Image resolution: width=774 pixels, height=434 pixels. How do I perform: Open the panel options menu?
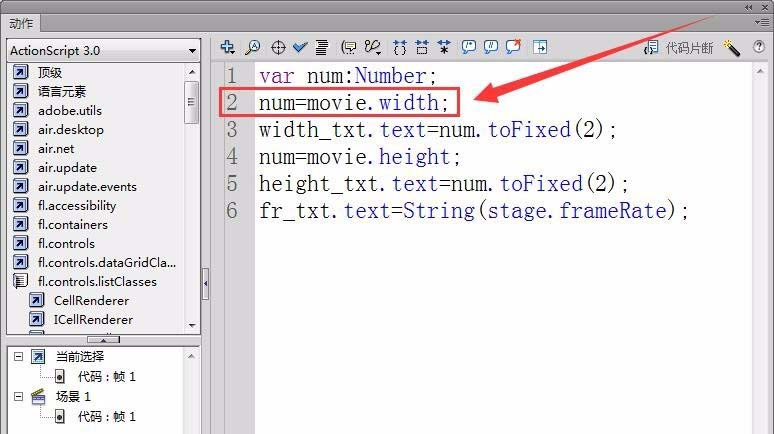(x=761, y=22)
